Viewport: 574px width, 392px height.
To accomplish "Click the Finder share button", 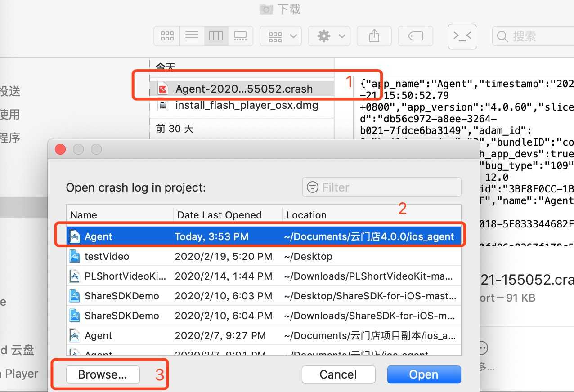I will click(374, 36).
